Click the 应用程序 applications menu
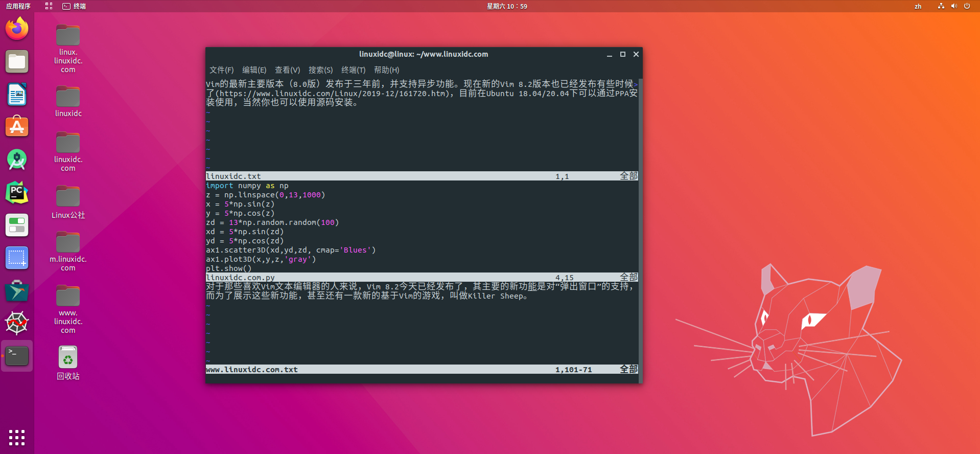980x454 pixels. [x=18, y=6]
